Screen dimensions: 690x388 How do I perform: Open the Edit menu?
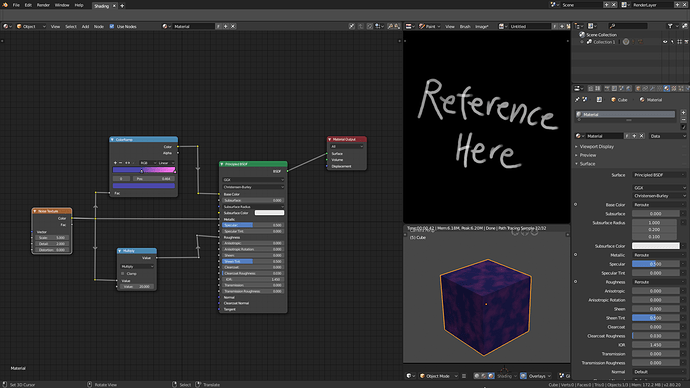pyautogui.click(x=28, y=5)
